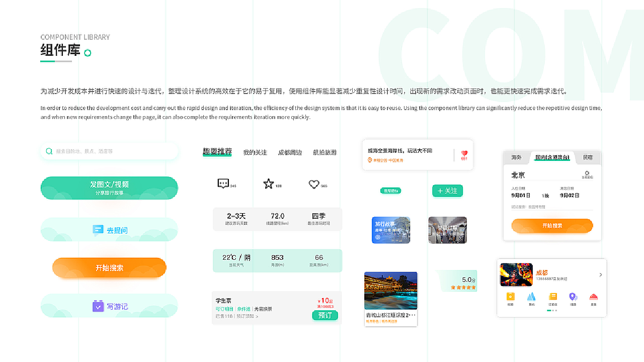Click the 853 altitude value

(277, 257)
